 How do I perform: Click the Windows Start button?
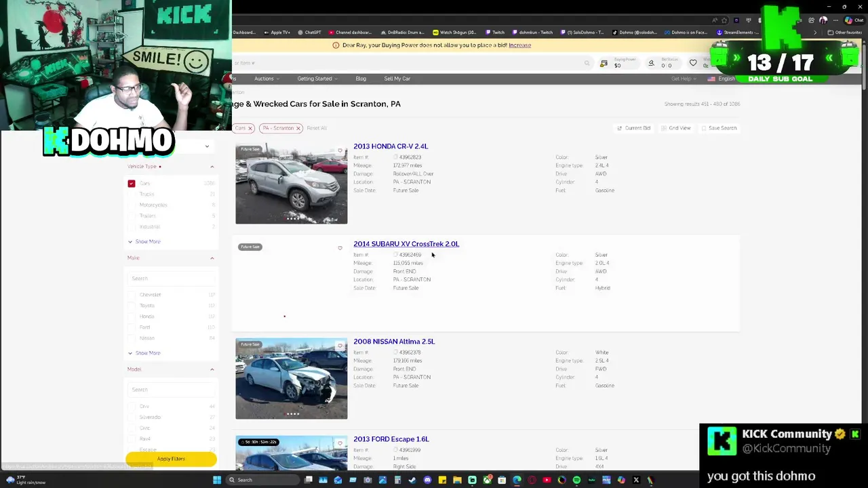[x=217, y=480]
